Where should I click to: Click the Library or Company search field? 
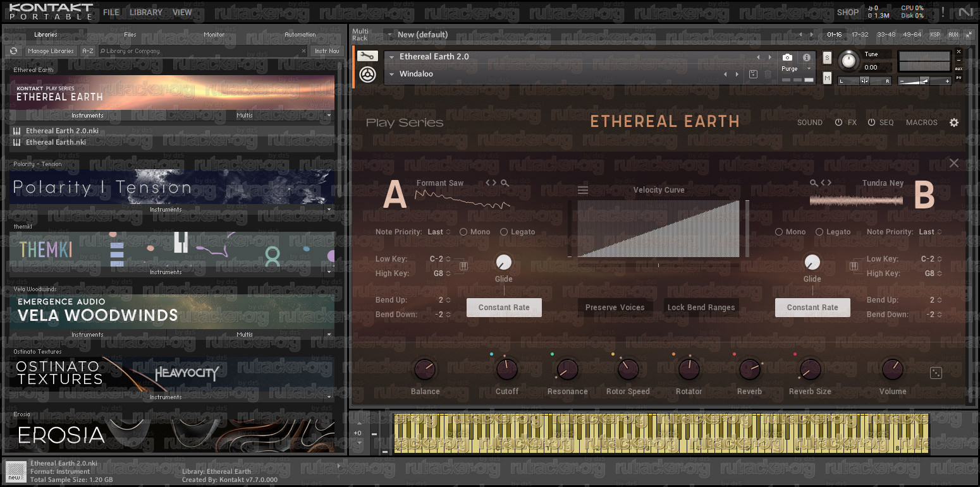pyautogui.click(x=202, y=51)
